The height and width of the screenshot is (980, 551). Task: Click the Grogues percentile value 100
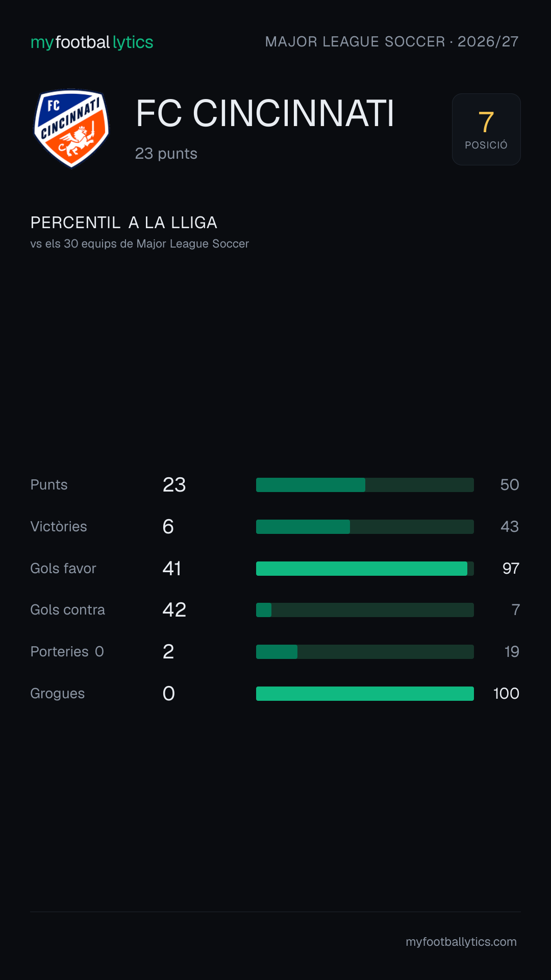(x=506, y=694)
